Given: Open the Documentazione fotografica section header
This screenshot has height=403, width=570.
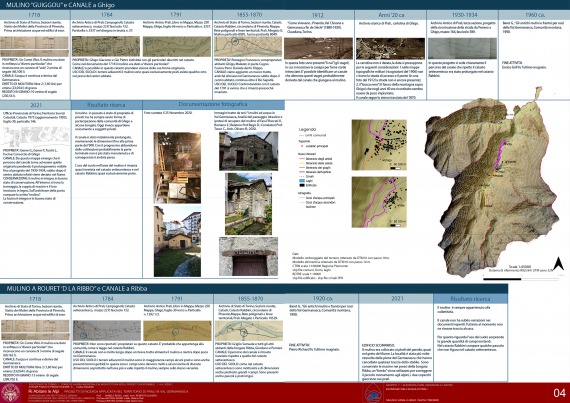Looking at the screenshot, I should pos(213,105).
